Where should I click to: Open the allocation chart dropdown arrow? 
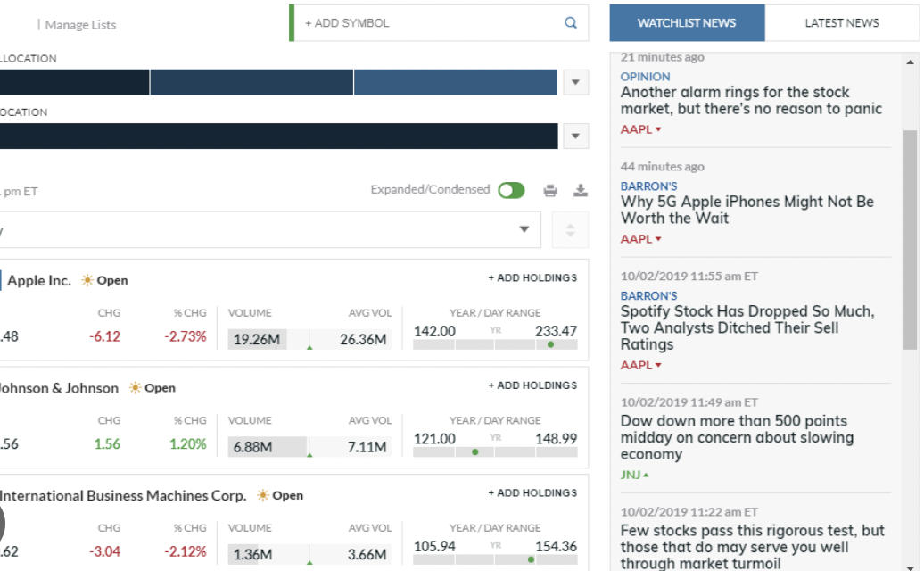coord(574,81)
